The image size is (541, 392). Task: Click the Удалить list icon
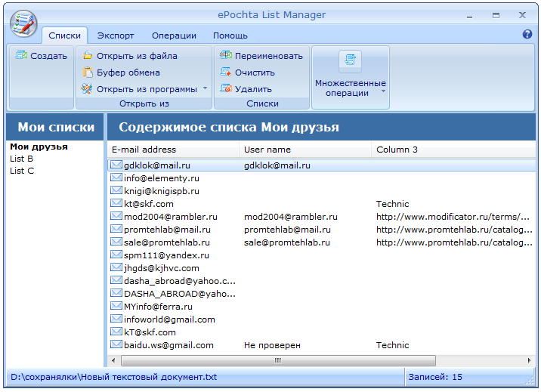click(x=226, y=88)
